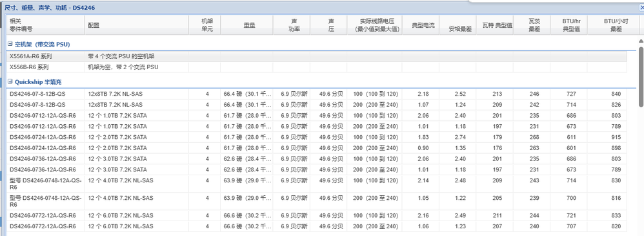Click the BTU worst value 915

(x=616, y=137)
